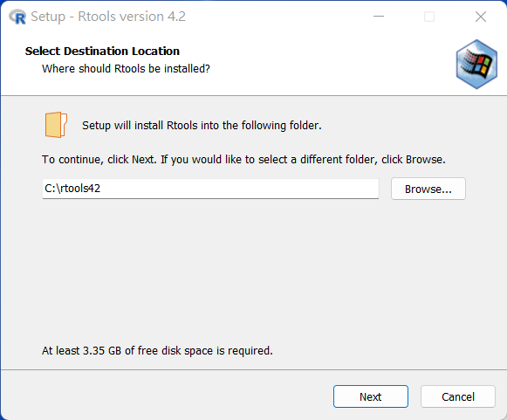Viewport: 507px width, 420px height.
Task: Click the hexagonal Windows installer logo
Action: click(x=476, y=64)
